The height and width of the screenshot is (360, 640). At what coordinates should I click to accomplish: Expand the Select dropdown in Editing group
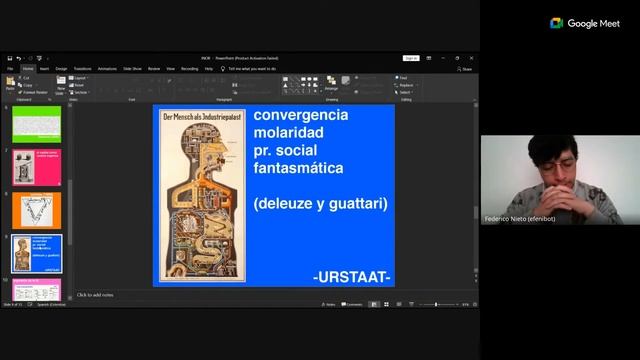coord(404,92)
